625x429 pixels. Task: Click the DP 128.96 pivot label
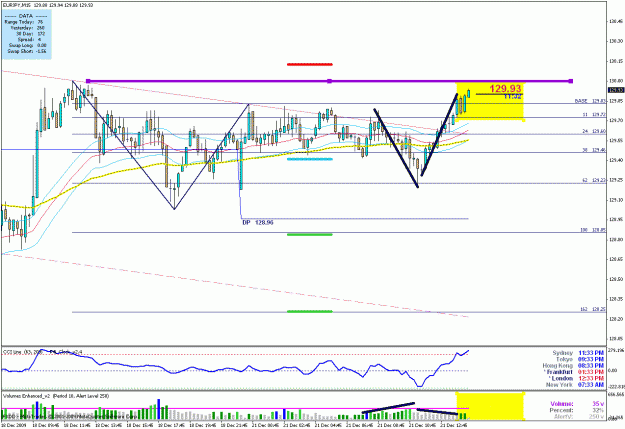click(258, 222)
